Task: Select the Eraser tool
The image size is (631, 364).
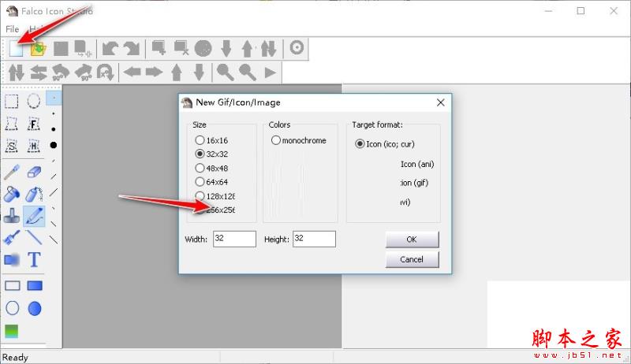Action: tap(34, 172)
